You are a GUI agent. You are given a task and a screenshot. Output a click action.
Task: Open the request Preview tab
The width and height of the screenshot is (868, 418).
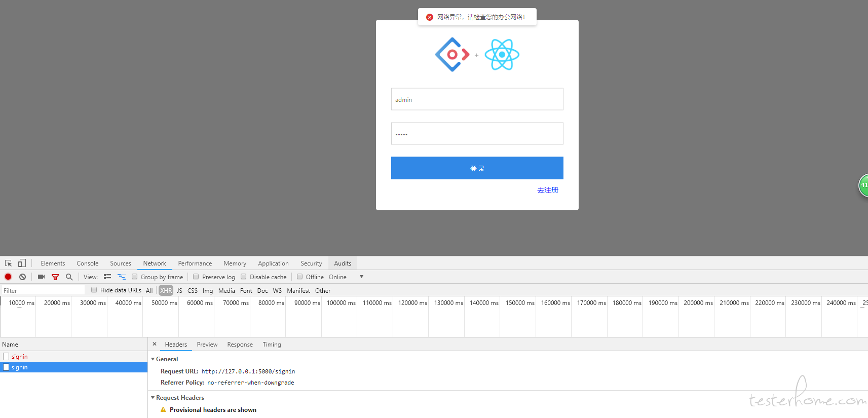coord(207,345)
